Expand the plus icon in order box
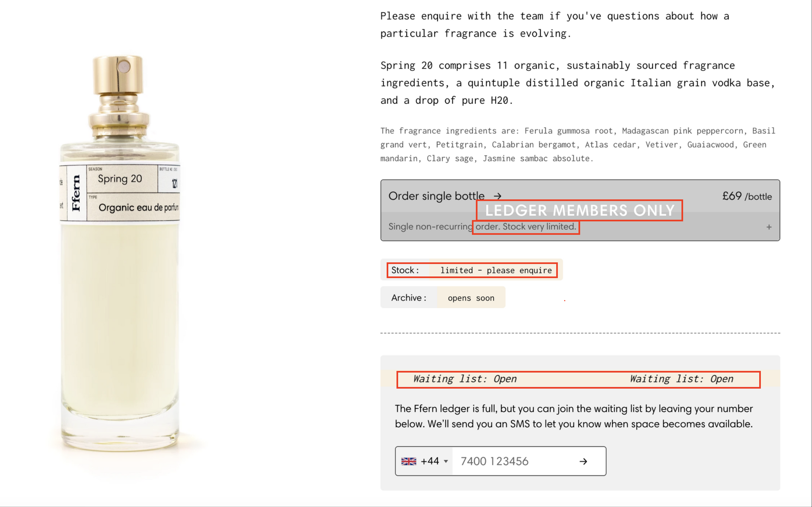 click(x=769, y=227)
